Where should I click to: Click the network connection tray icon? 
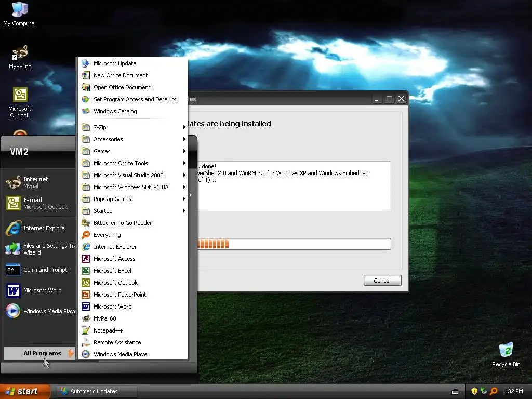[484, 391]
